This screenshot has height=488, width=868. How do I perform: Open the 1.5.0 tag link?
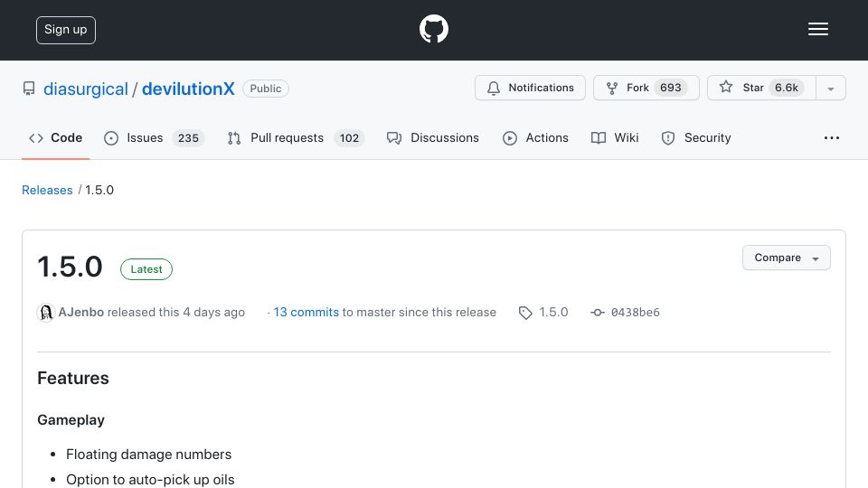(x=553, y=312)
